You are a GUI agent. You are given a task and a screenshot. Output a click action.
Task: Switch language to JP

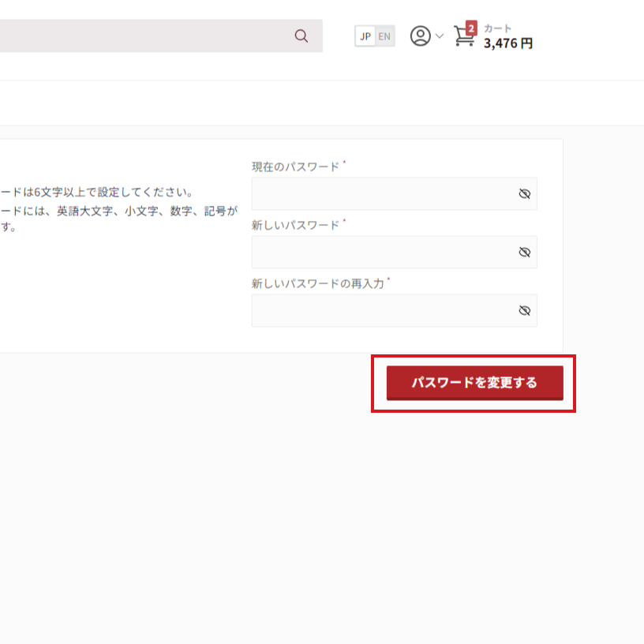(x=365, y=36)
